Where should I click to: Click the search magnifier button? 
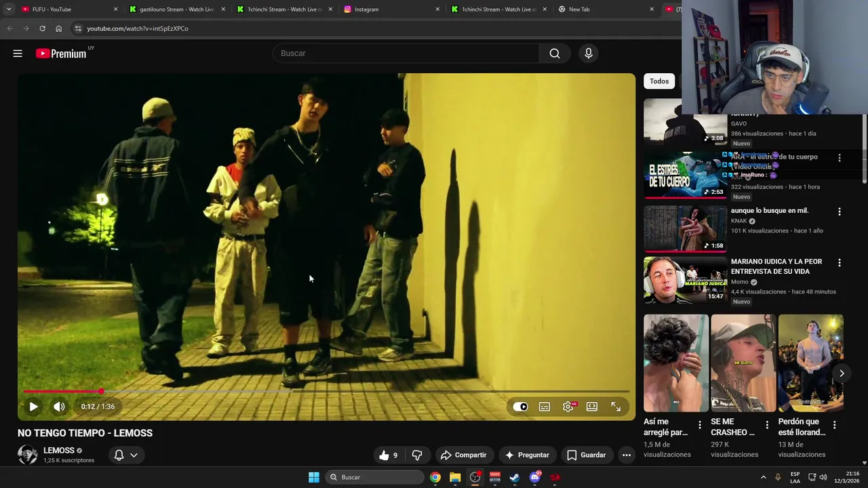[x=555, y=54]
